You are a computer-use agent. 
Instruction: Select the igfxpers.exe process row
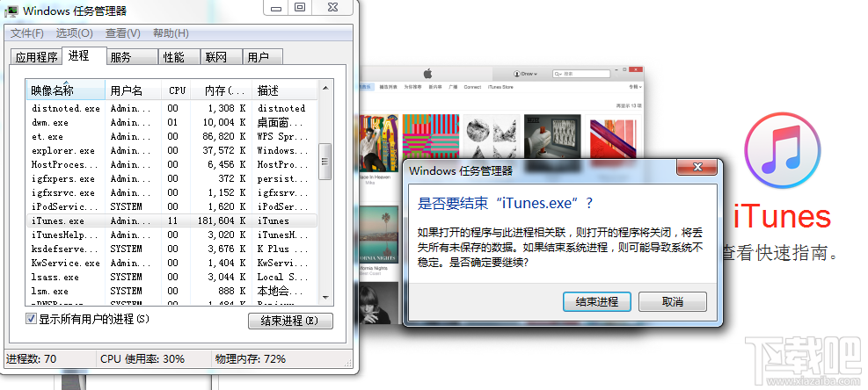(x=171, y=178)
